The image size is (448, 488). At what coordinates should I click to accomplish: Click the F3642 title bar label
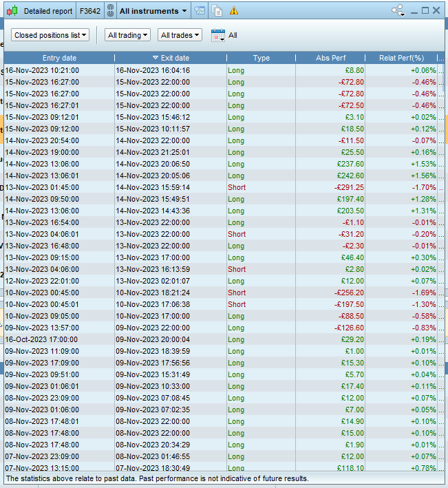pyautogui.click(x=90, y=11)
